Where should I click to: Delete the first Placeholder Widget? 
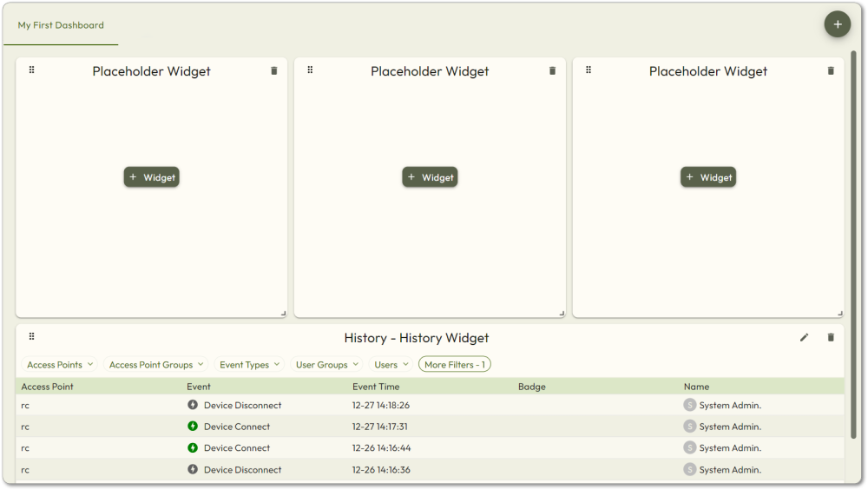point(274,71)
